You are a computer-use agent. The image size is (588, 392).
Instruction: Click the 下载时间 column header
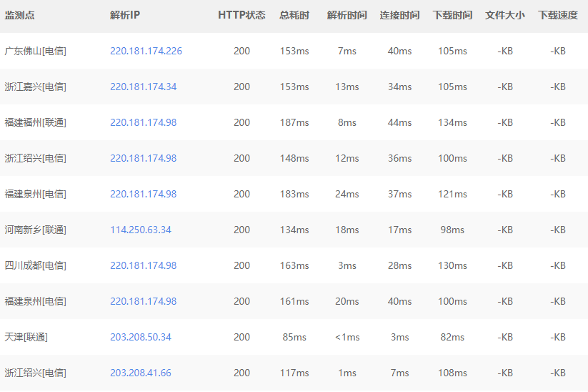(x=452, y=15)
